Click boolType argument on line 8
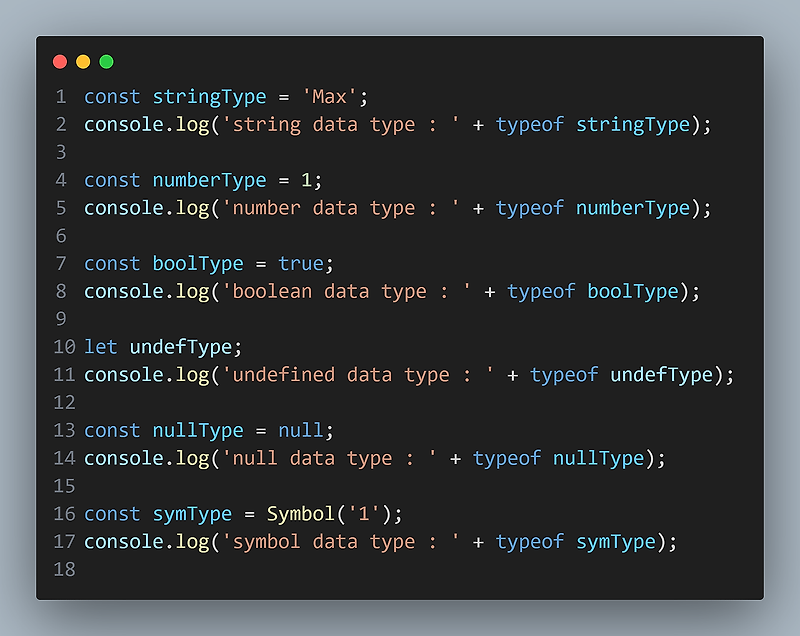Viewport: 800px width, 636px height. pos(633,291)
